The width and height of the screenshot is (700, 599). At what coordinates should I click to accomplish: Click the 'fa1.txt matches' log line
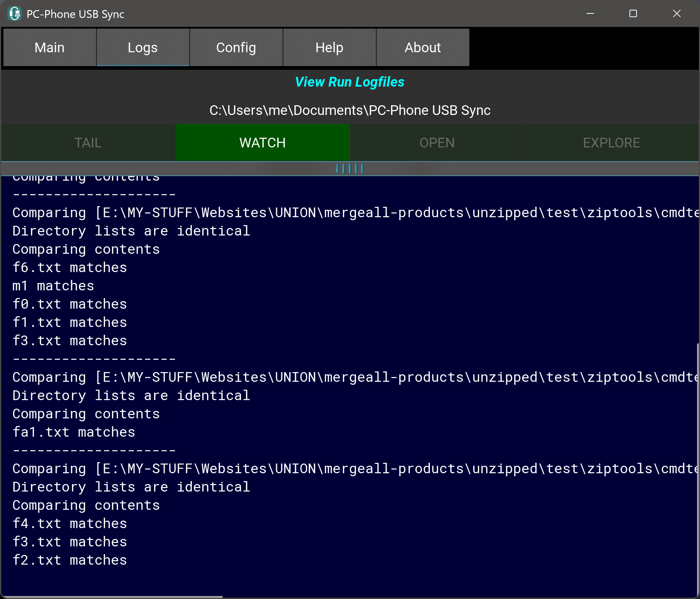coord(74,432)
